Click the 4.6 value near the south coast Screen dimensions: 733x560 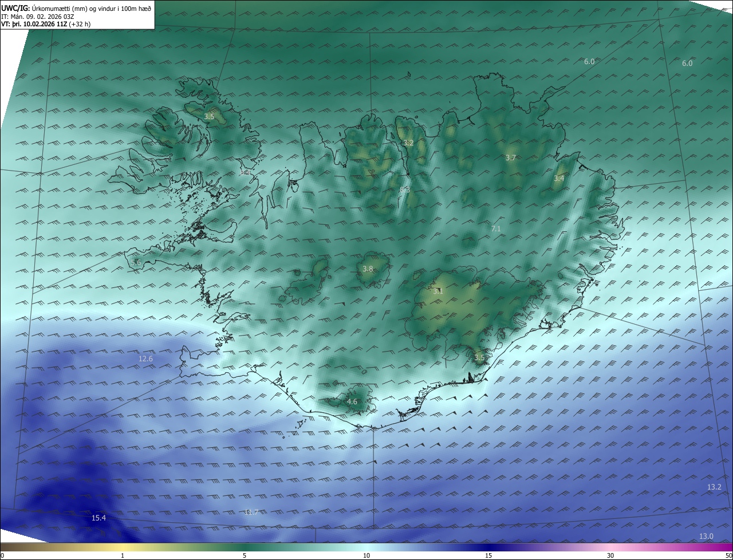click(352, 401)
